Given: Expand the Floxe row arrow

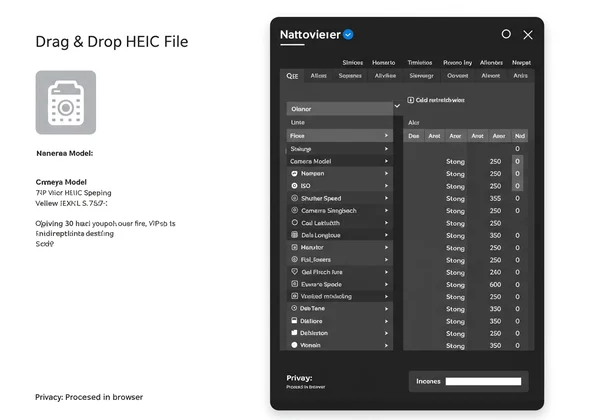Looking at the screenshot, I should click(x=386, y=135).
